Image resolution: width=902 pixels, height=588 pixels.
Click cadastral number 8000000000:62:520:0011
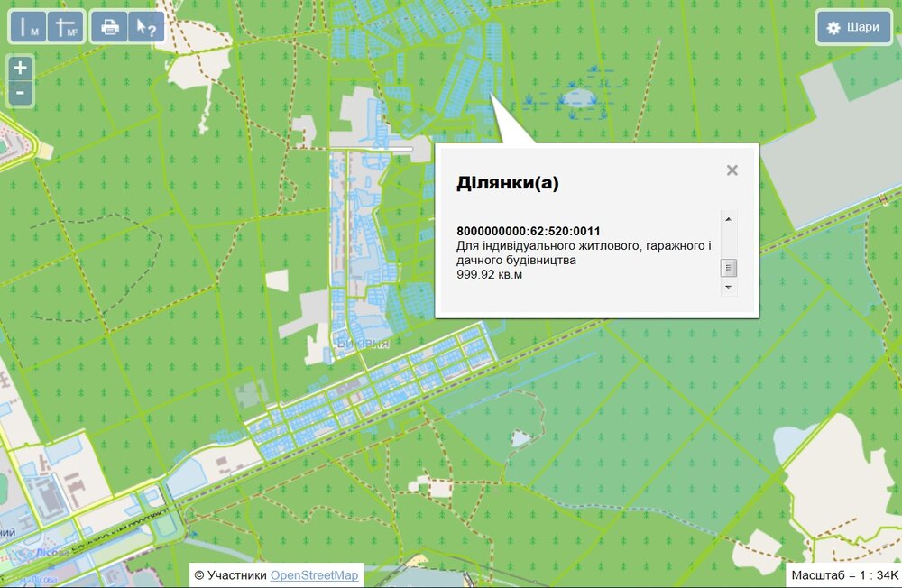point(528,231)
